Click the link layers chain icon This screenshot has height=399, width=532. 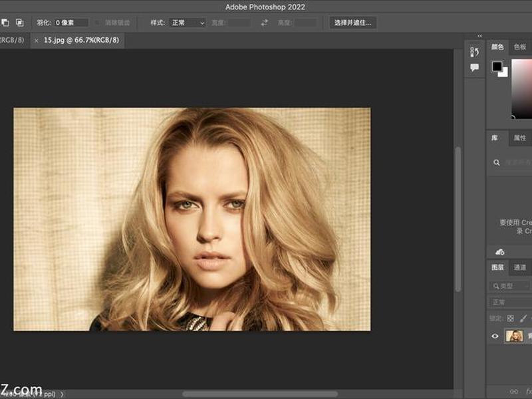(x=514, y=392)
